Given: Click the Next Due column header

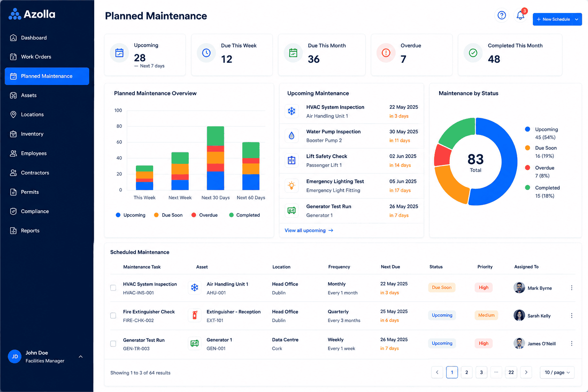Looking at the screenshot, I should [x=390, y=267].
